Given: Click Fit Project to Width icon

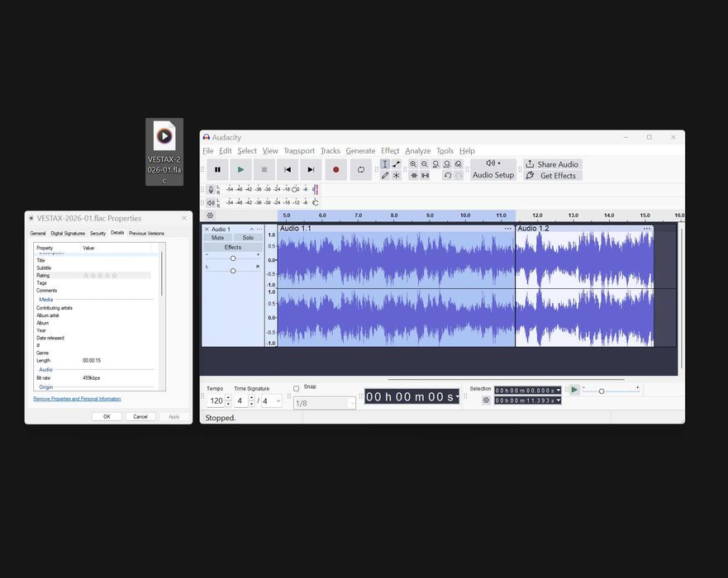Looking at the screenshot, I should point(447,164).
